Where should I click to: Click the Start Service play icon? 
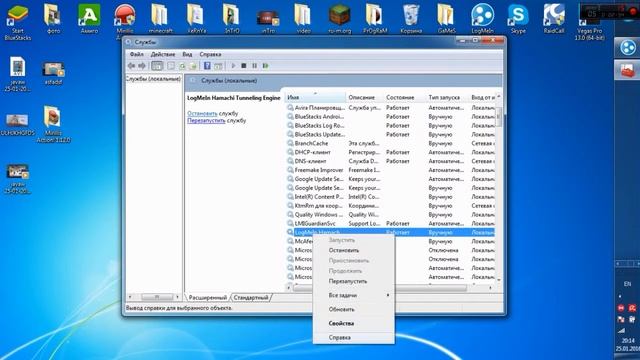tap(233, 66)
